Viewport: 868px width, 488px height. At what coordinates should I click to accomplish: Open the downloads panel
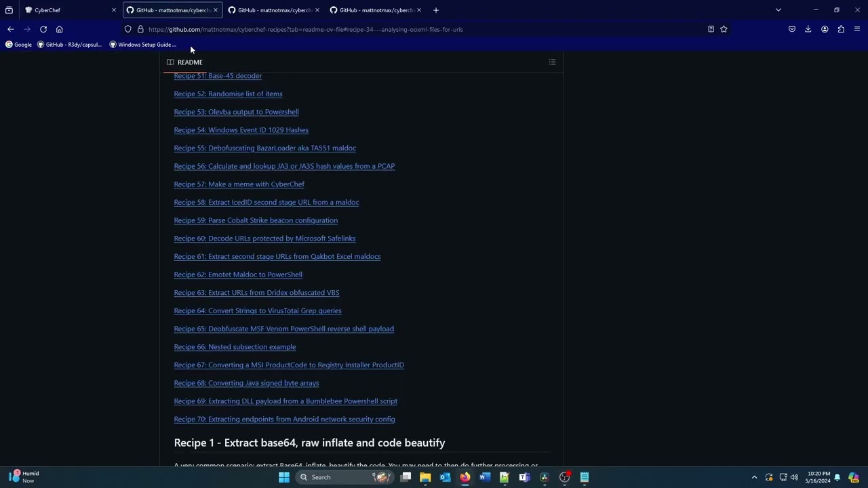click(808, 29)
